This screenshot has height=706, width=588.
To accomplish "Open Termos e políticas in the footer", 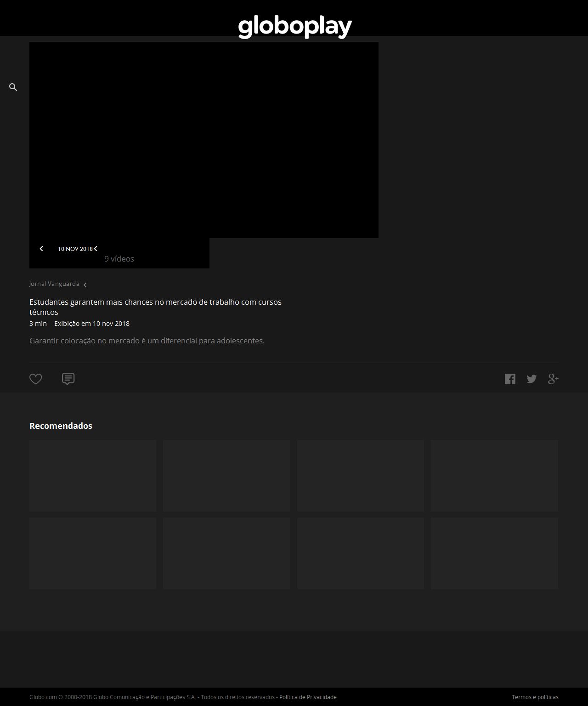I will (535, 697).
